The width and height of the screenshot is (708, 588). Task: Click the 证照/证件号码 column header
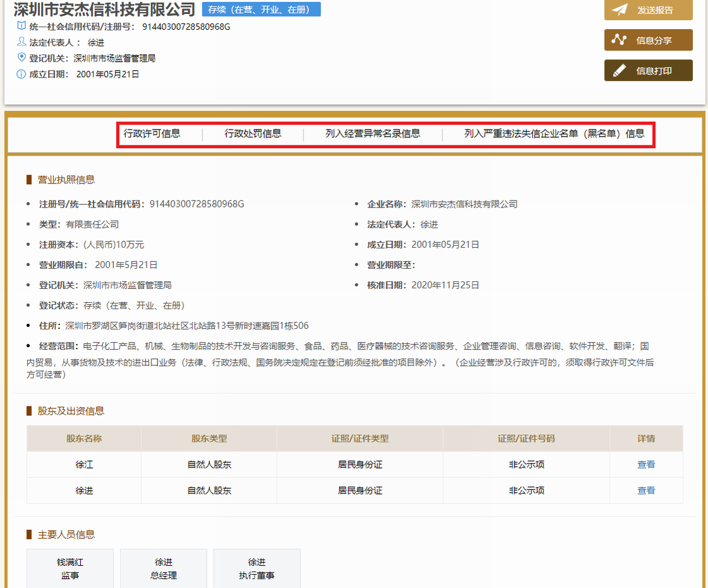[526, 439]
